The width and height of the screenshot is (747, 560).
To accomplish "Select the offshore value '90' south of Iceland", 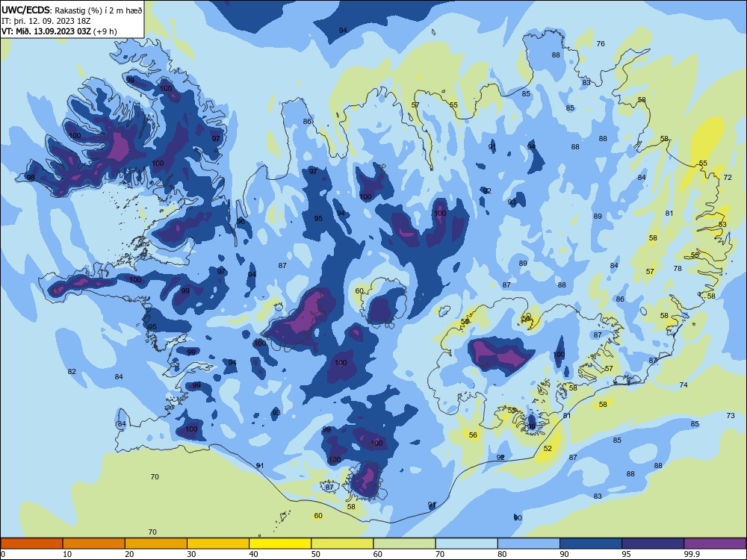I will 518,518.
